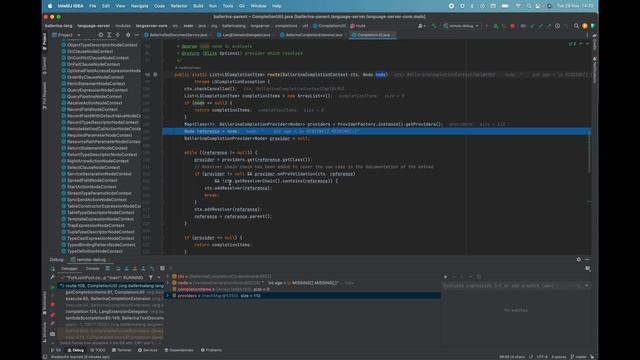Open the Problems tool window
This screenshot has height=360, width=640.
pos(211,350)
